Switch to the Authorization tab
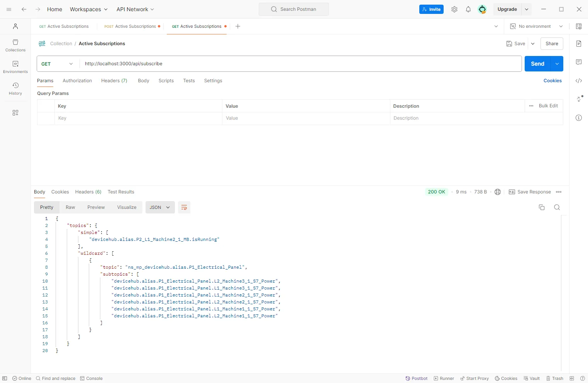Image resolution: width=588 pixels, height=383 pixels. tap(77, 81)
